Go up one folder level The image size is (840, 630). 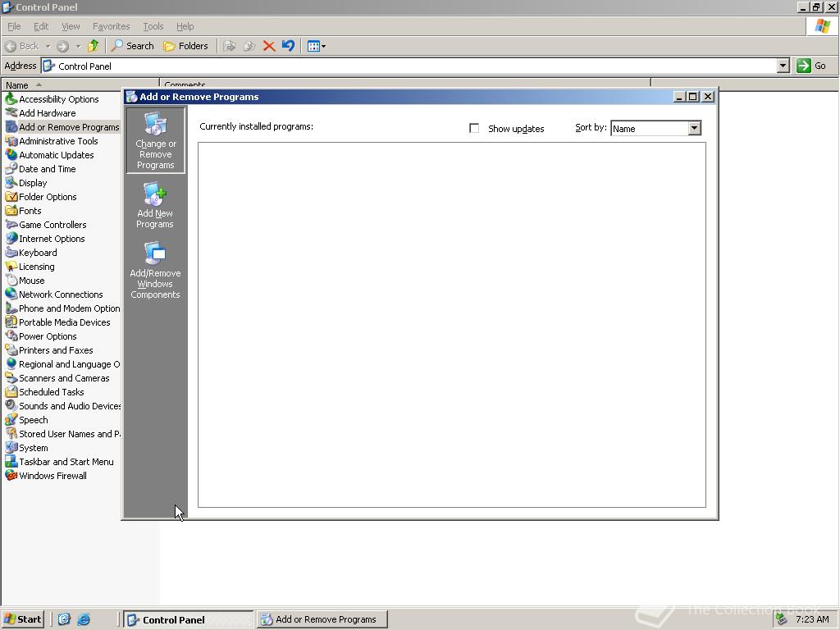94,46
